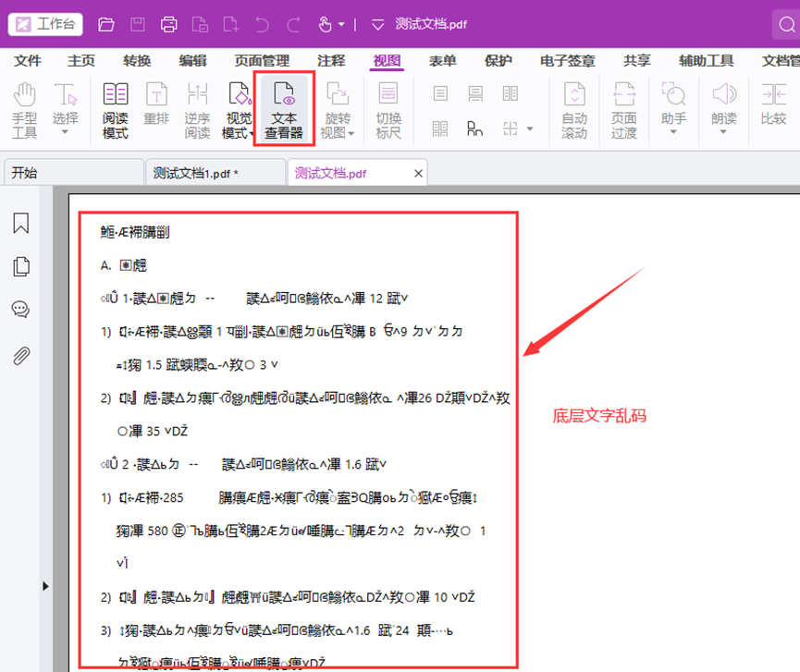Screen dimensions: 800x672
Task: Open the 文本查看器 text viewer tool
Action: coord(284,111)
